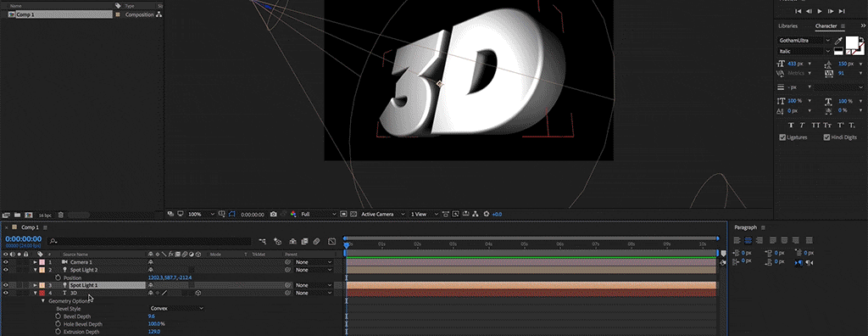Screen dimensions: 868x336
Task: Select the Comp 1 timeline tab
Action: (x=30, y=227)
